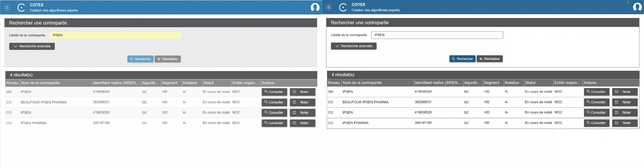This screenshot has height=168, width=644.
Task: Expand Recherche avancée in right window
Action: click(354, 46)
